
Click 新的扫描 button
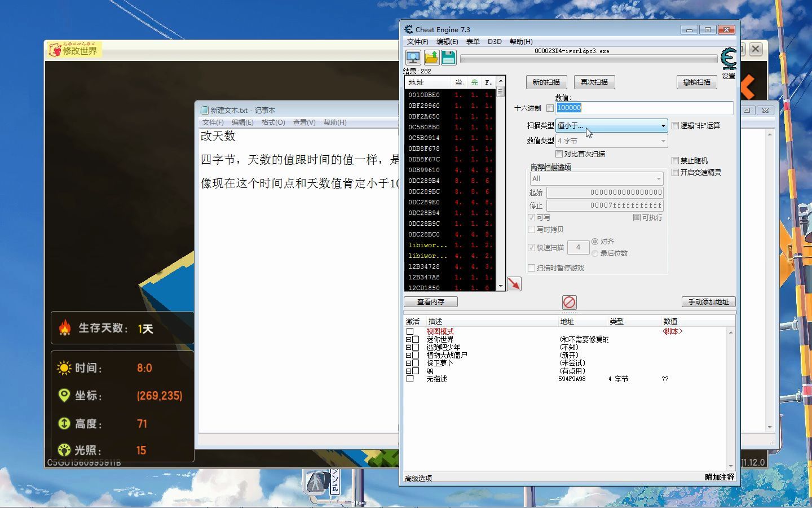[546, 82]
